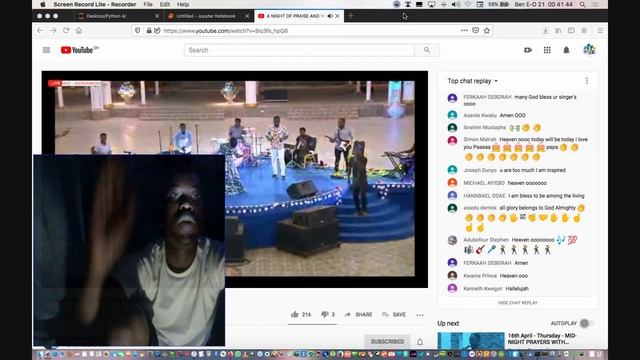The image size is (640, 360).
Task: Click Kenneth Kwegyir Hallelujah message
Action: (496, 289)
